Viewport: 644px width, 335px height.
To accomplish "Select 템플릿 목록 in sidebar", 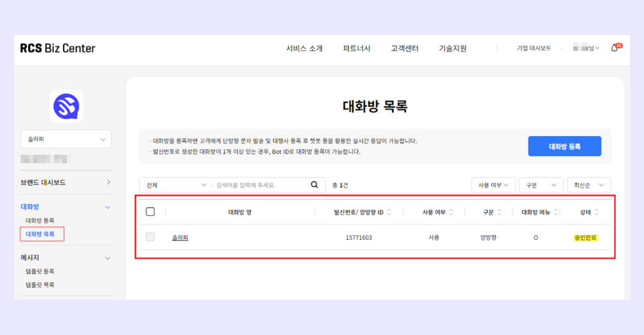I will (40, 285).
